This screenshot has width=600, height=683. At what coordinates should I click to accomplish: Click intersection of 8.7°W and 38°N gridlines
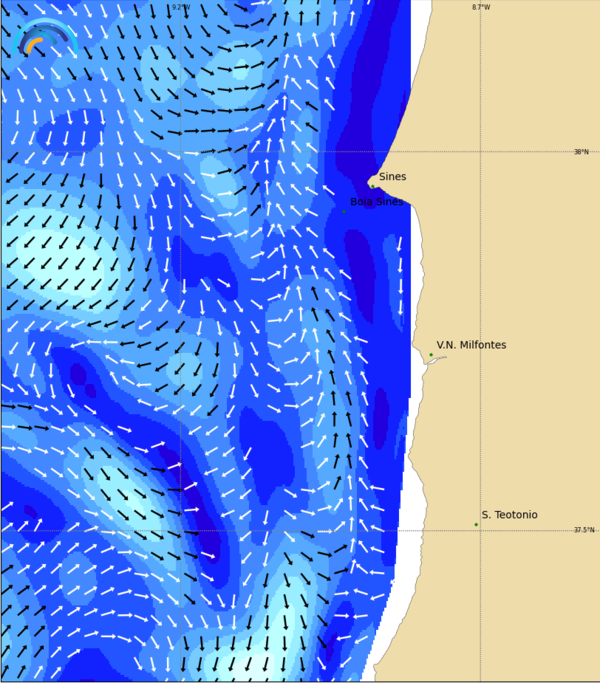point(481,152)
